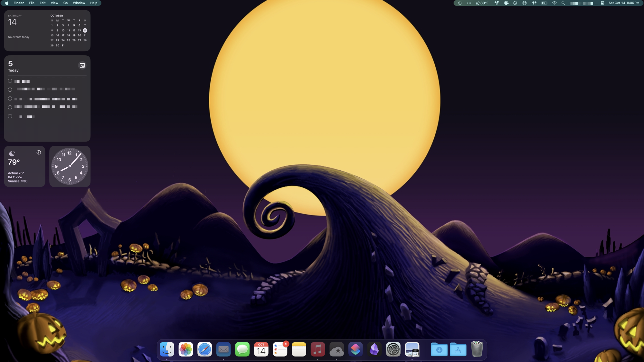
Task: Mark the last reminder as done
Action: [10, 116]
